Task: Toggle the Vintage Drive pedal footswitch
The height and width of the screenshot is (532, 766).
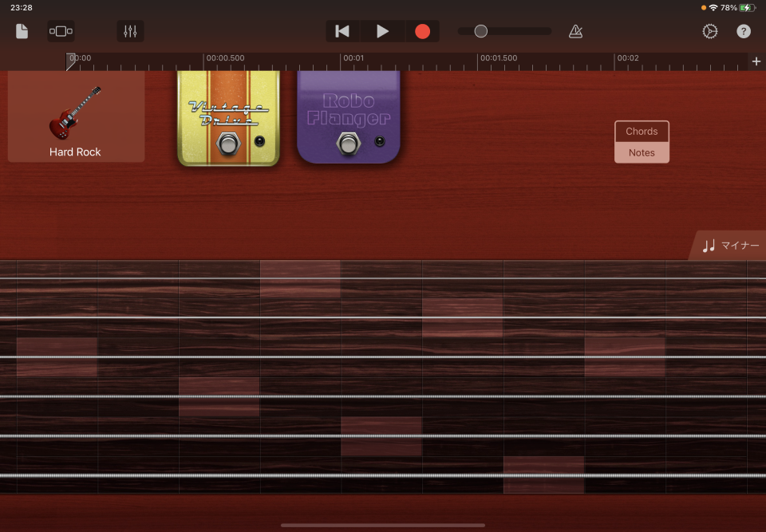Action: click(229, 144)
